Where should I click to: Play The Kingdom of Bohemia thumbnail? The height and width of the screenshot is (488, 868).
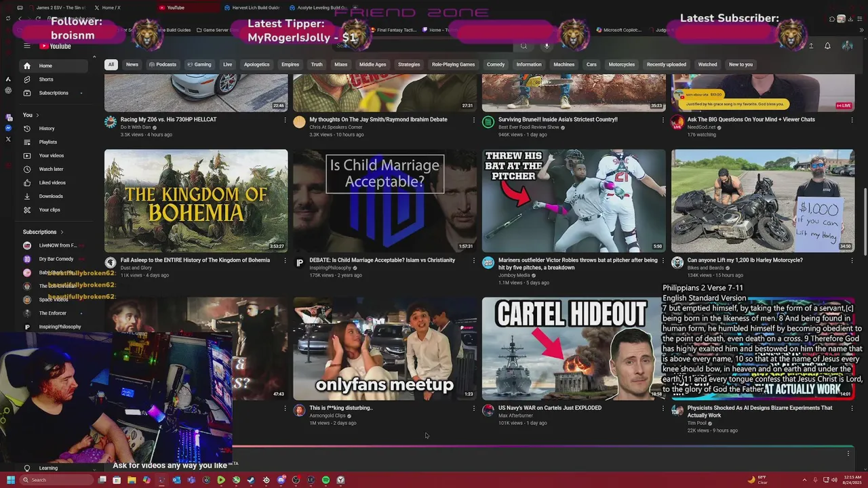click(x=196, y=201)
